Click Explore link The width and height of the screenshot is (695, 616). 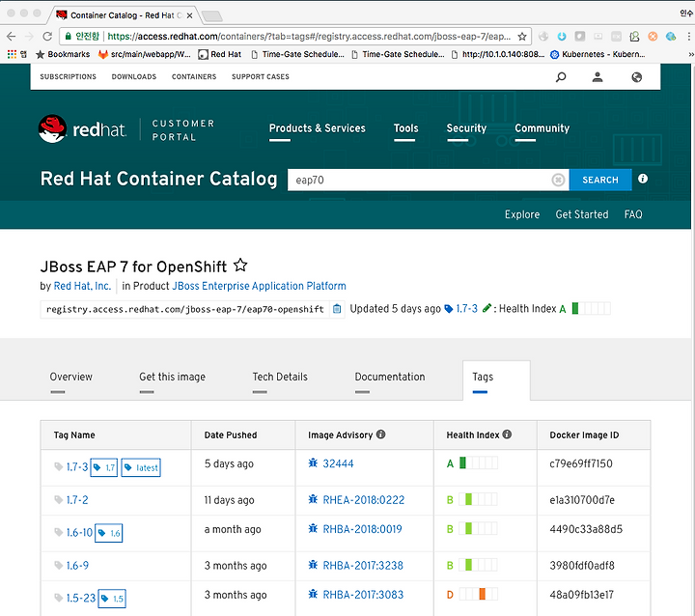coord(522,214)
